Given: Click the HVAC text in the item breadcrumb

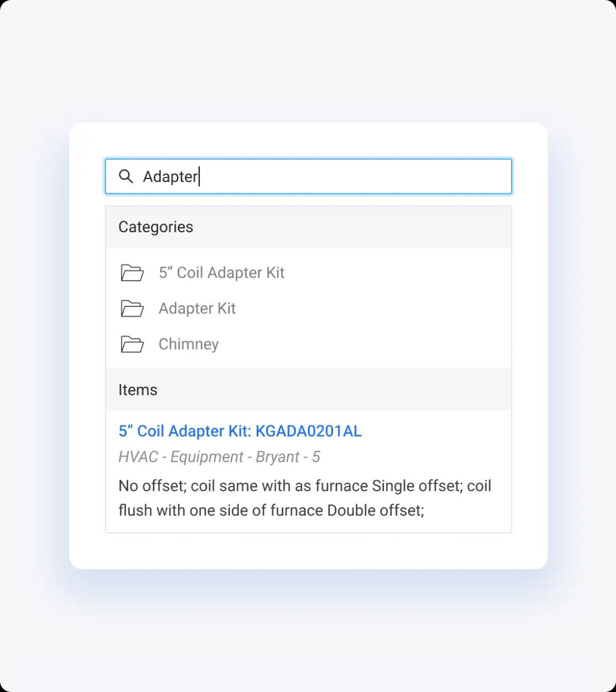Looking at the screenshot, I should [x=139, y=457].
